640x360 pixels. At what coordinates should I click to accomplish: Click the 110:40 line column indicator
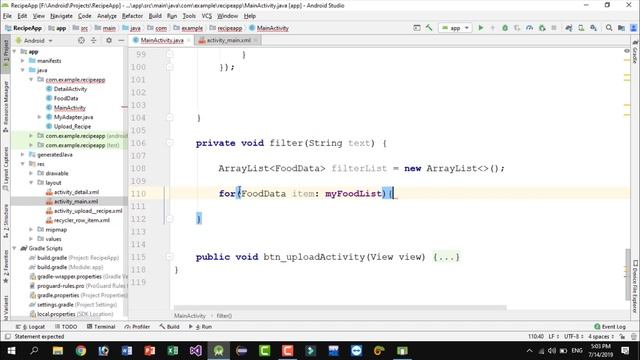[x=536, y=337]
